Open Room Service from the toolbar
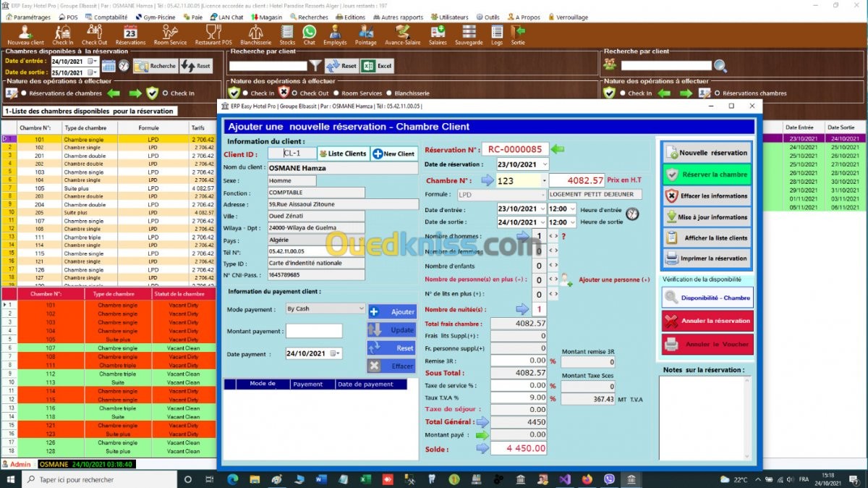This screenshot has height=488, width=868. click(170, 35)
